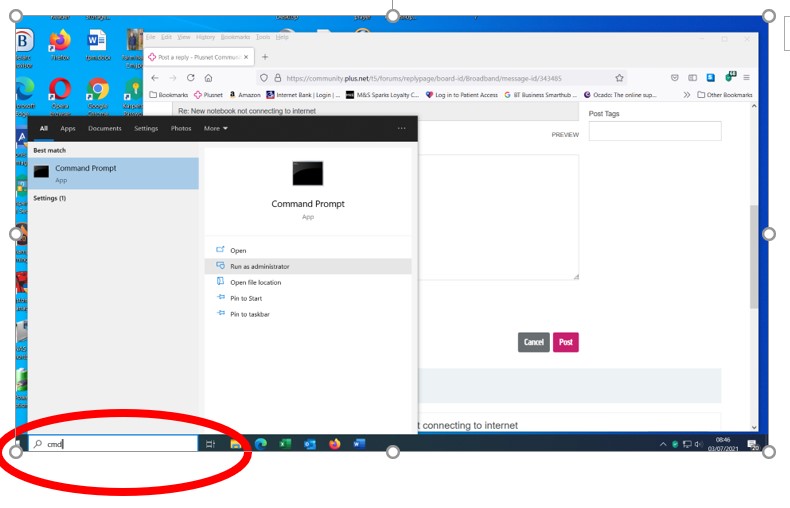Switch to the Apps search filter
Image resolution: width=790 pixels, height=508 pixels.
(x=68, y=129)
